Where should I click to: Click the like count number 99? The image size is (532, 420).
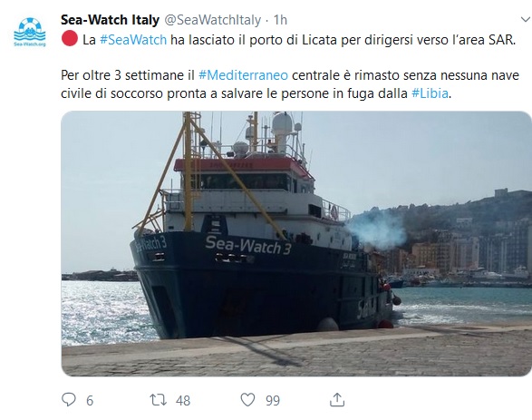pos(273,401)
